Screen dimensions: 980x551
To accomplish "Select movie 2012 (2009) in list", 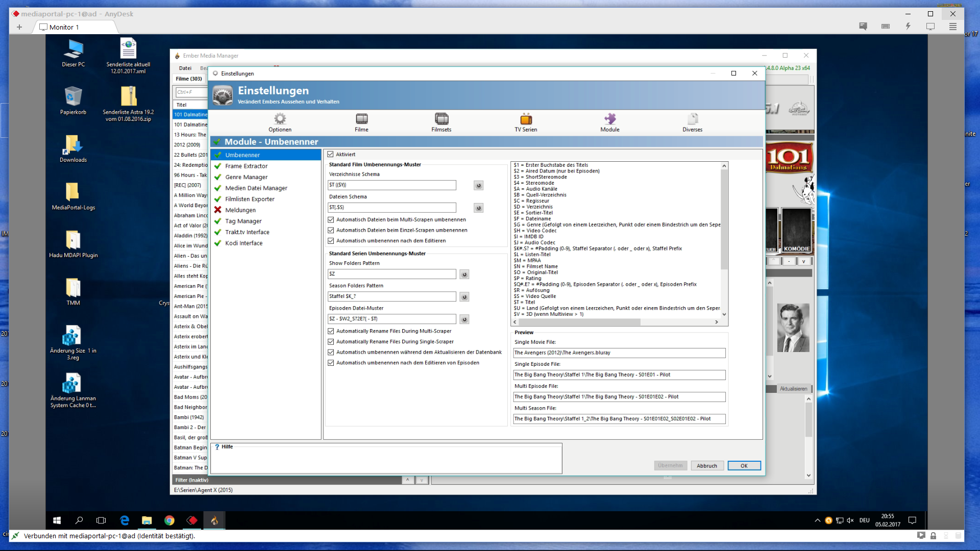I will (190, 145).
